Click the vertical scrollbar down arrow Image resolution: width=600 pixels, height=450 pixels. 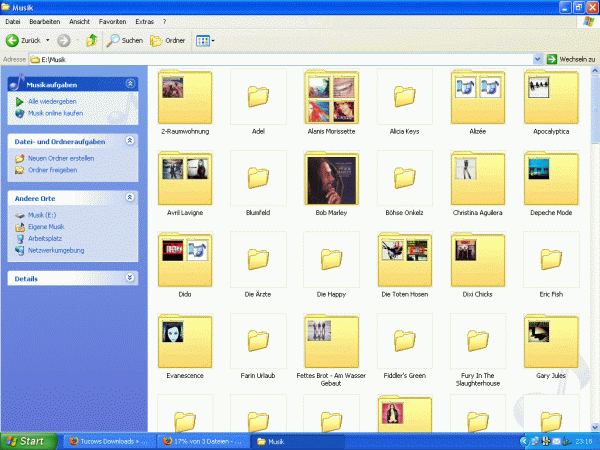[x=595, y=427]
